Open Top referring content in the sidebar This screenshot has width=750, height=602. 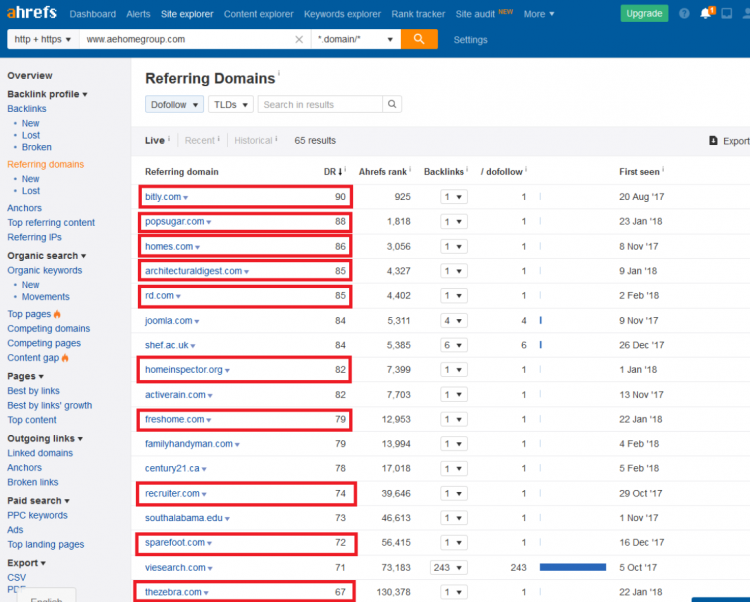[x=51, y=223]
